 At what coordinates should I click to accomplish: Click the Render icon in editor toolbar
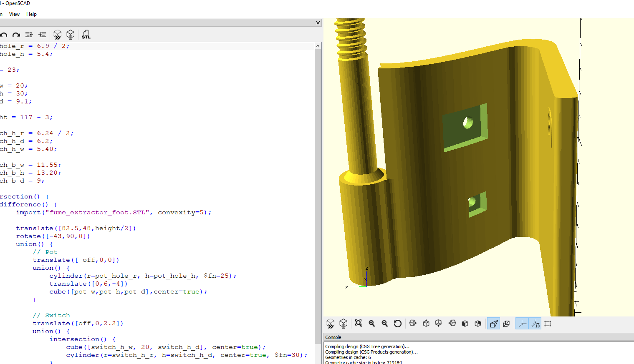[x=71, y=35]
